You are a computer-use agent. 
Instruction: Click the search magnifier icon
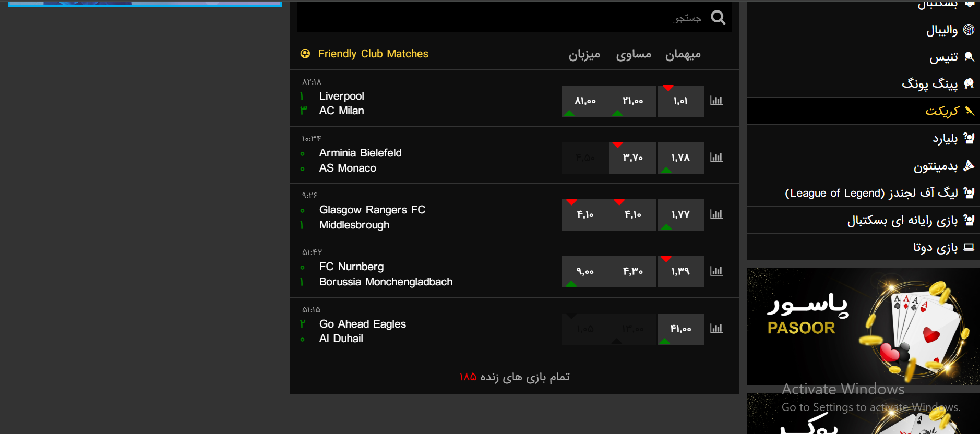point(718,18)
